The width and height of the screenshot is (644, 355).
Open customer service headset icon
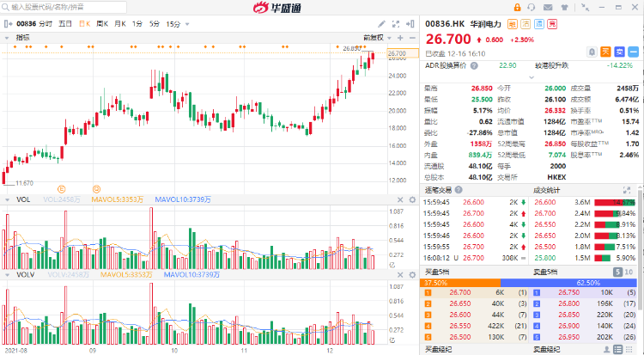click(532, 8)
